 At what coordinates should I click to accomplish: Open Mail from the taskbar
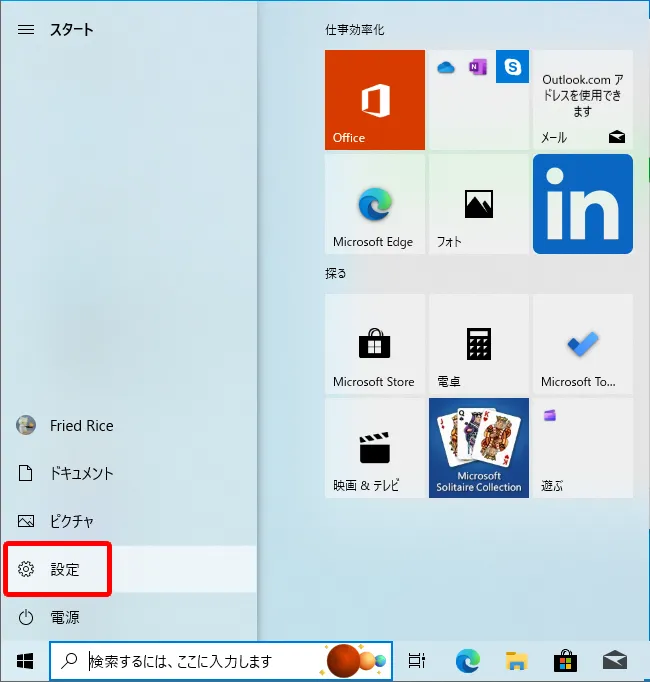tap(615, 661)
